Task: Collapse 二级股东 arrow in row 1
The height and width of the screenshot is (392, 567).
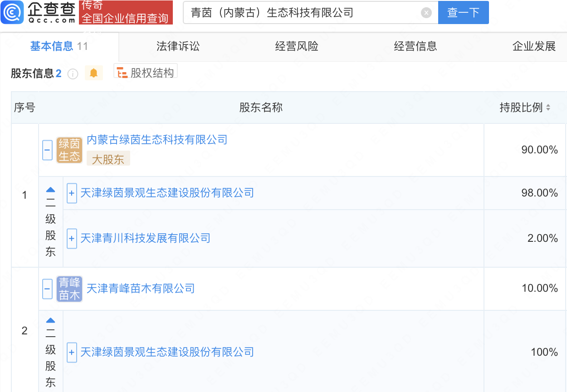Action: 51,190
